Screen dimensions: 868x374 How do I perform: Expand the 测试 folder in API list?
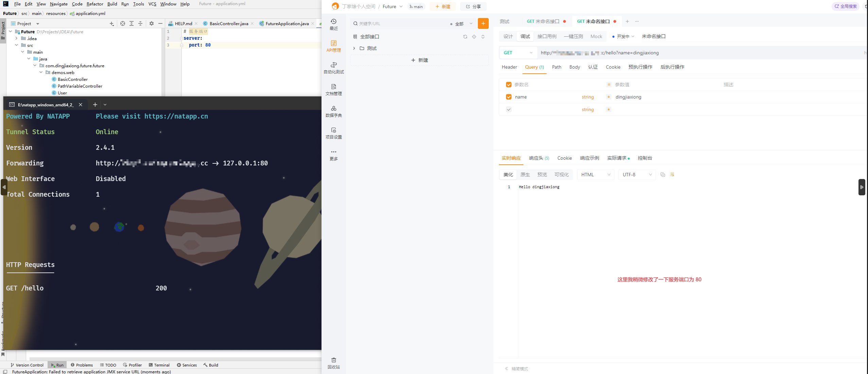pyautogui.click(x=354, y=48)
